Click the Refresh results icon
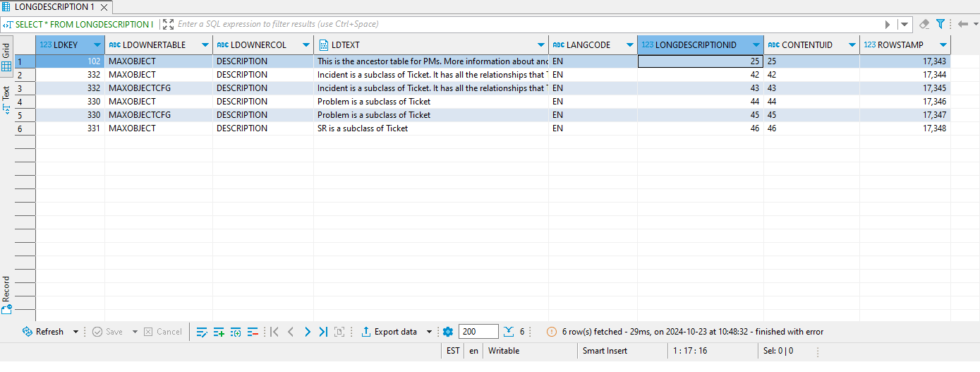This screenshot has height=372, width=980. tap(28, 332)
